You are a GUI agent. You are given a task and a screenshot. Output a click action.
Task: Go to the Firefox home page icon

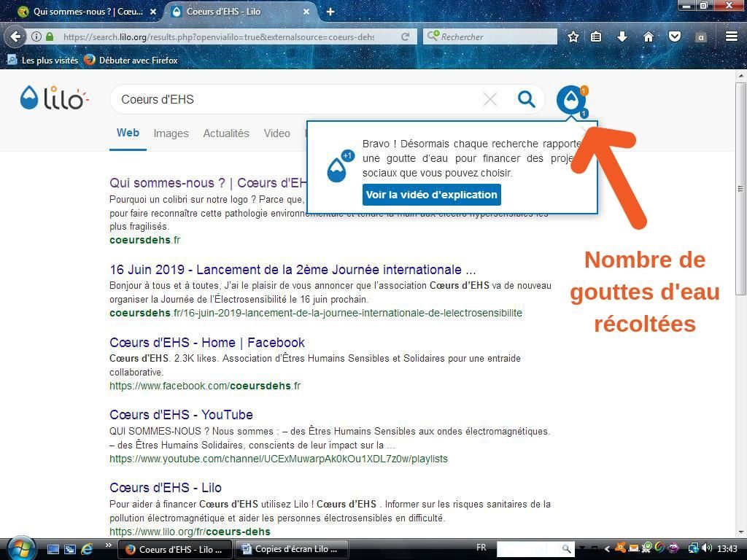[649, 36]
